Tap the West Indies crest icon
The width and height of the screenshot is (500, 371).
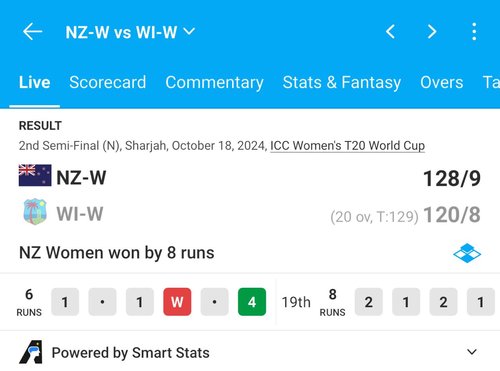click(x=35, y=211)
